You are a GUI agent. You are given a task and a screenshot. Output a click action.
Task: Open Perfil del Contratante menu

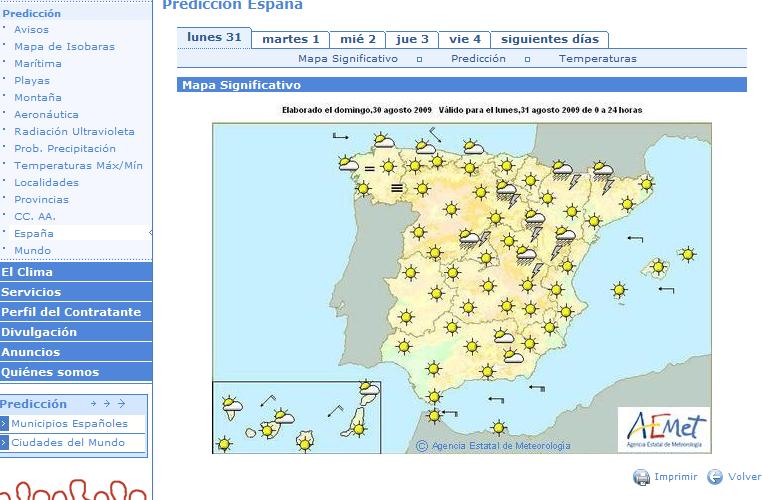[x=76, y=312]
